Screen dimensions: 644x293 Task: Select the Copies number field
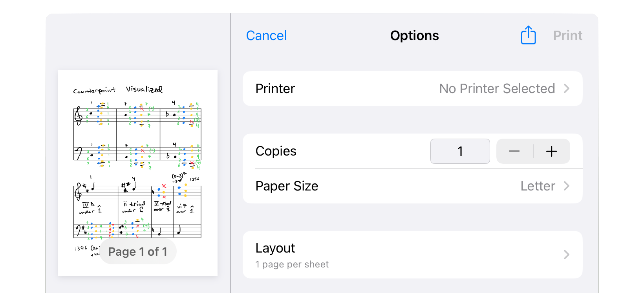(460, 151)
